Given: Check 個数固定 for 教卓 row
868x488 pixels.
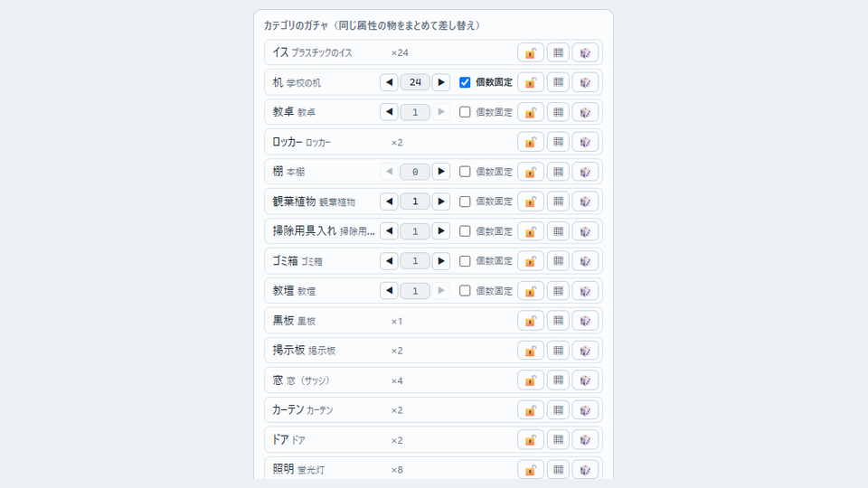Looking at the screenshot, I should pos(465,112).
